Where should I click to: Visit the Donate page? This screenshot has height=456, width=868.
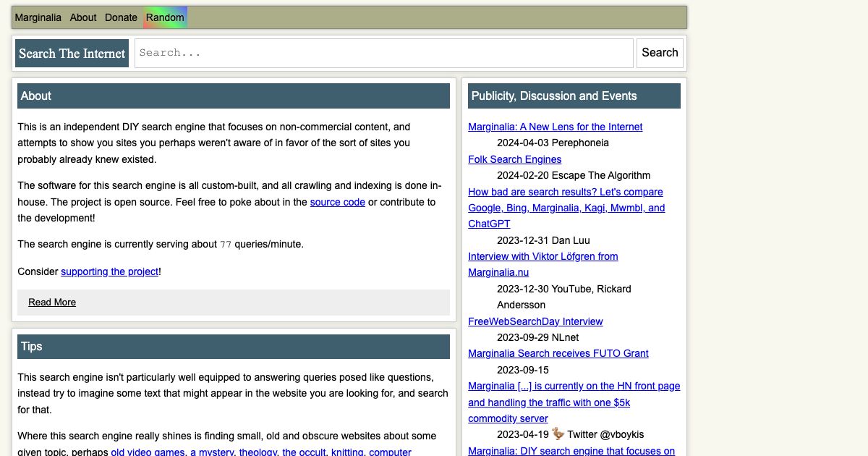coord(120,17)
